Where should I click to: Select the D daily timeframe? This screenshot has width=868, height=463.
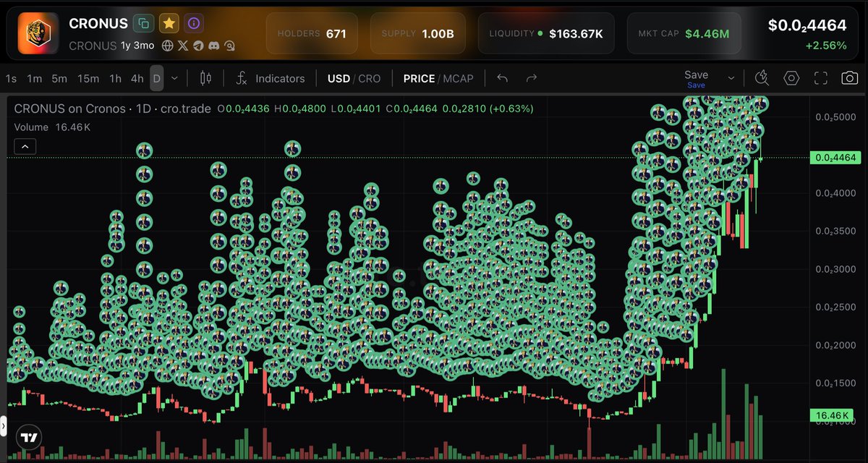[x=156, y=78]
